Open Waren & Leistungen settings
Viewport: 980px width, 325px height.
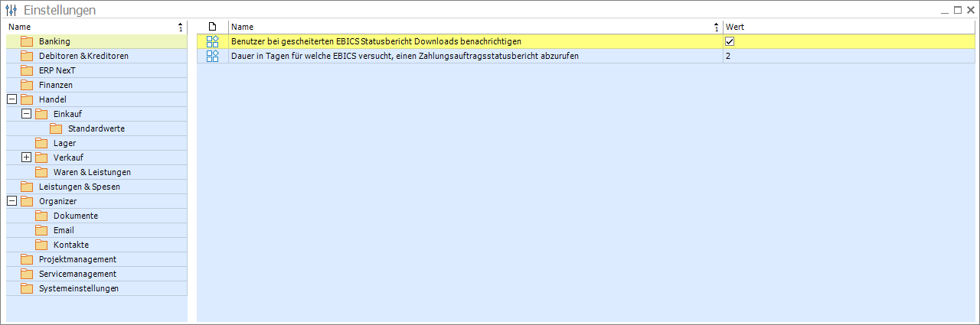click(x=92, y=172)
